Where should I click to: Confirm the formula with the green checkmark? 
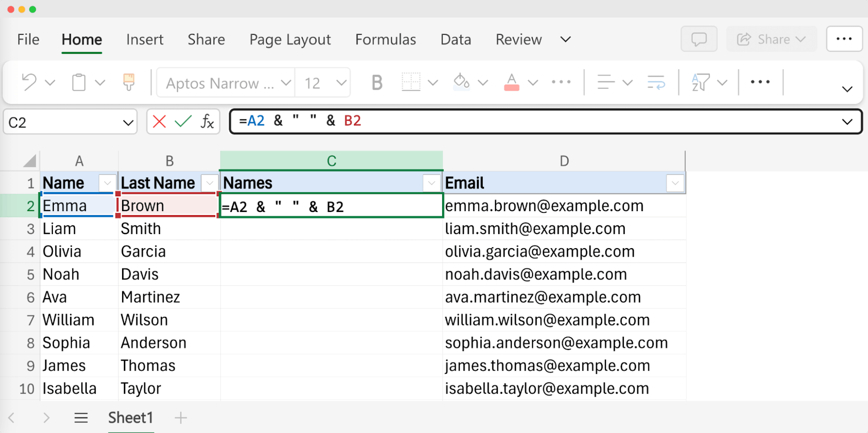click(x=182, y=121)
